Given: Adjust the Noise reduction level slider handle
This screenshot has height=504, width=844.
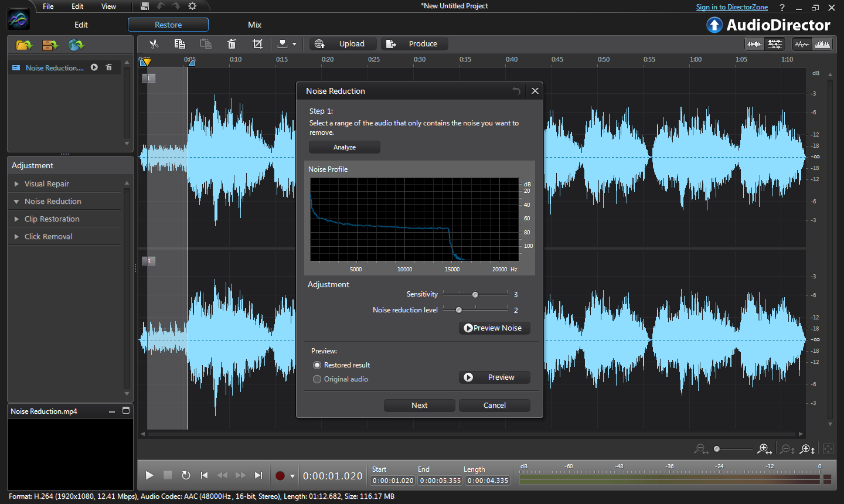Looking at the screenshot, I should (x=459, y=310).
